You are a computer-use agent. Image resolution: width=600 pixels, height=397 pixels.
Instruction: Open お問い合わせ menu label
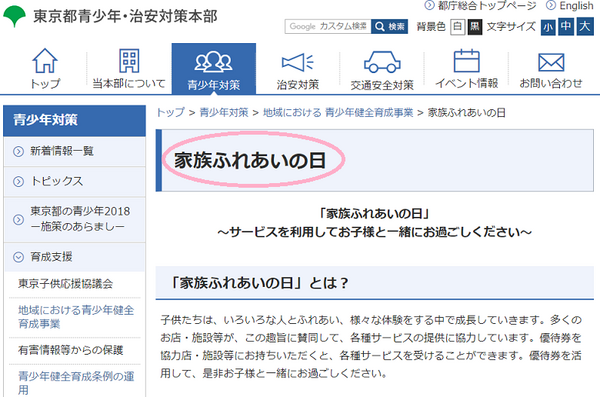(x=551, y=83)
